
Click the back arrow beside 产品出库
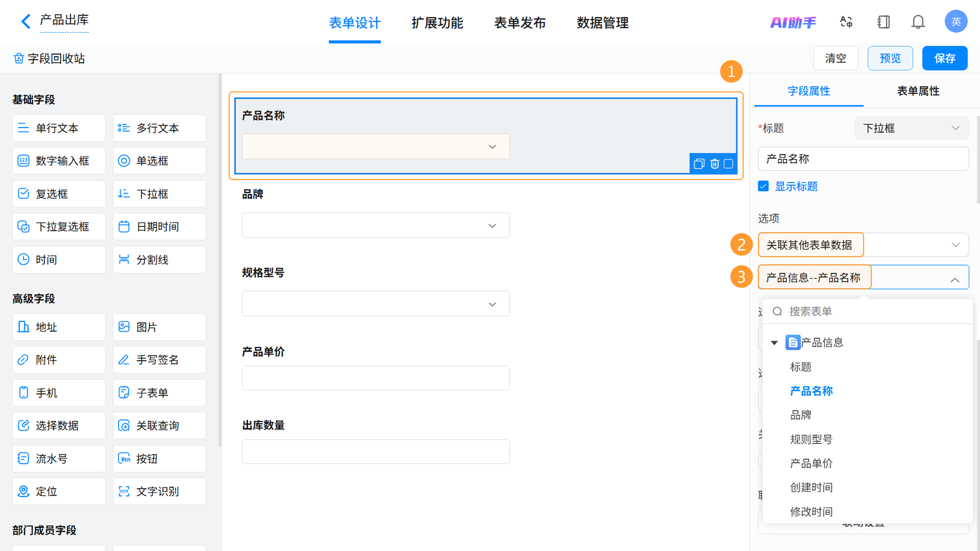point(26,21)
